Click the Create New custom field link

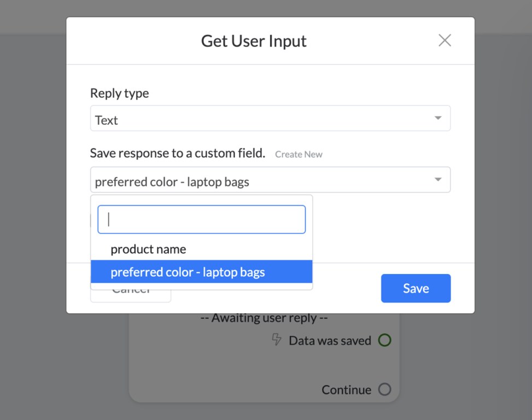tap(299, 154)
